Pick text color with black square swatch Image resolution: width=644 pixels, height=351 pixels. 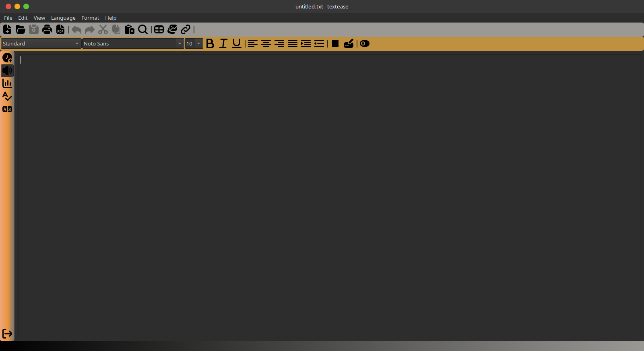(335, 43)
